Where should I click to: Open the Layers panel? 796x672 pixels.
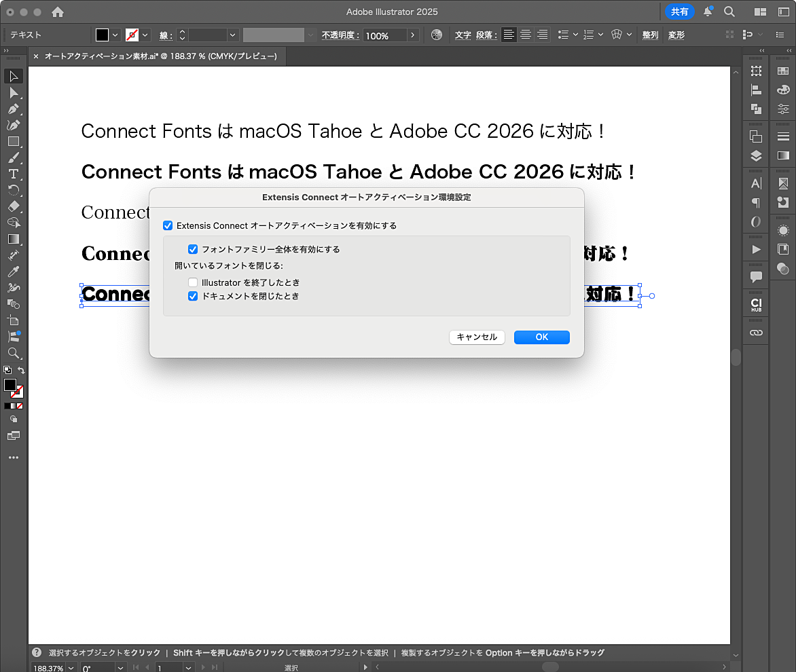click(x=755, y=155)
